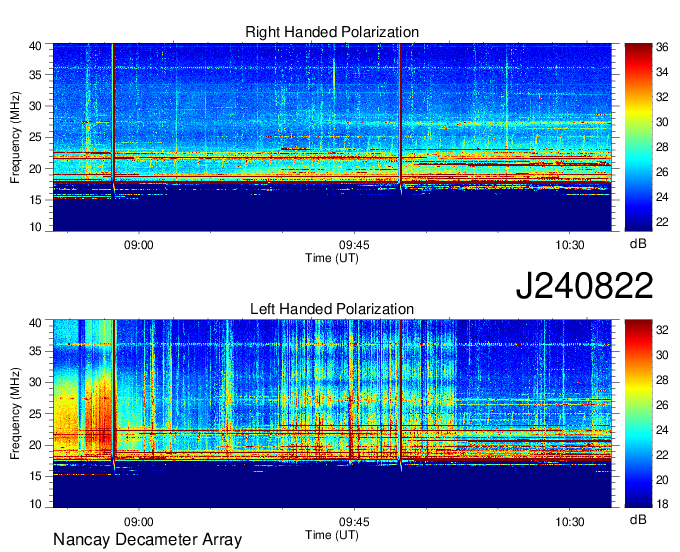Click the 18 dB value on Left Handed colorbar

pyautogui.click(x=662, y=503)
